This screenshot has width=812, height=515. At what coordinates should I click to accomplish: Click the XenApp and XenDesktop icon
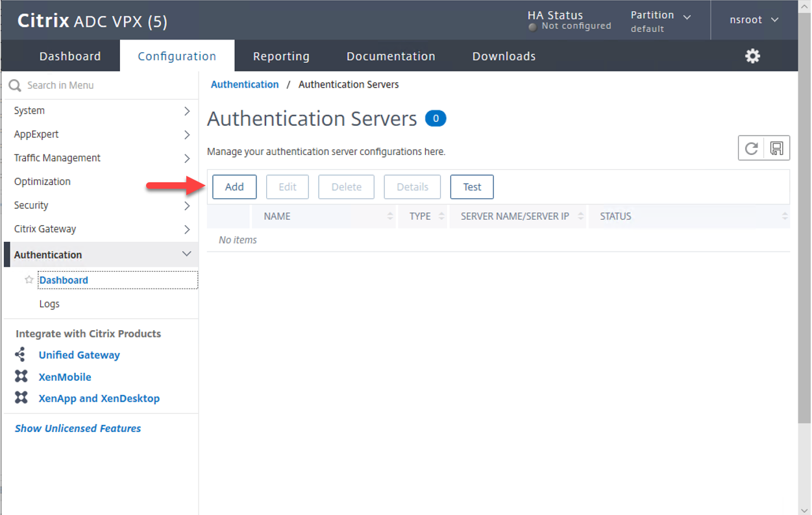coord(21,398)
